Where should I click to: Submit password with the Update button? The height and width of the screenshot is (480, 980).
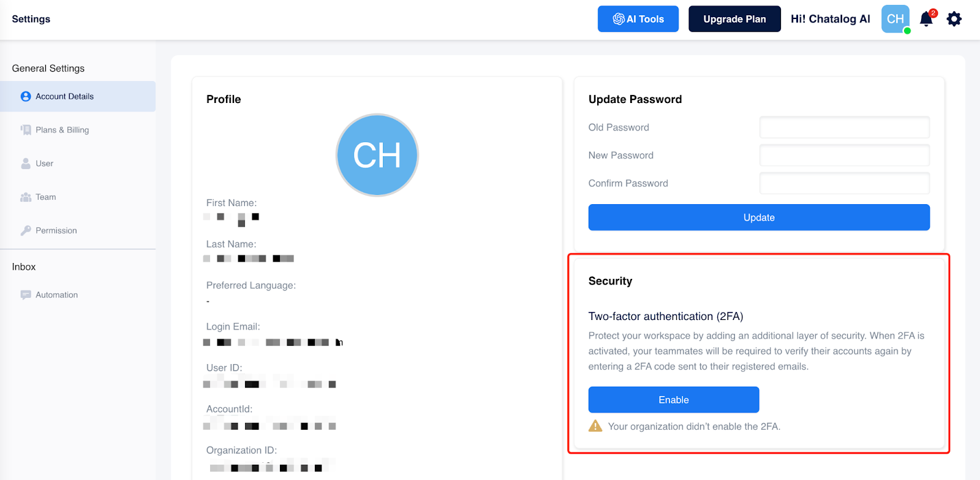point(759,218)
